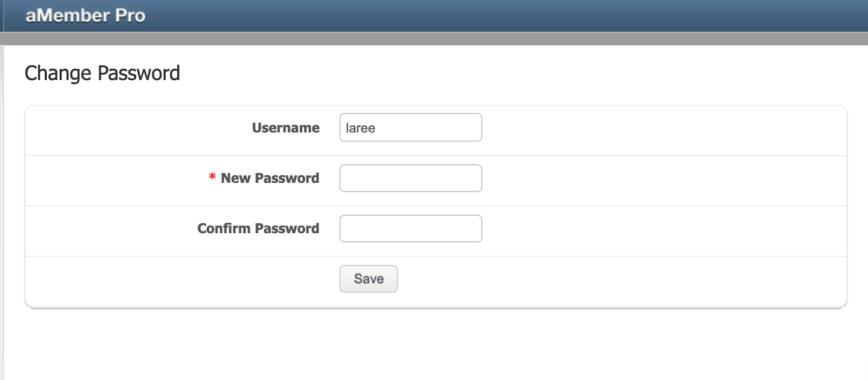The height and width of the screenshot is (380, 868).
Task: Click the blank white area below the form
Action: point(434,347)
